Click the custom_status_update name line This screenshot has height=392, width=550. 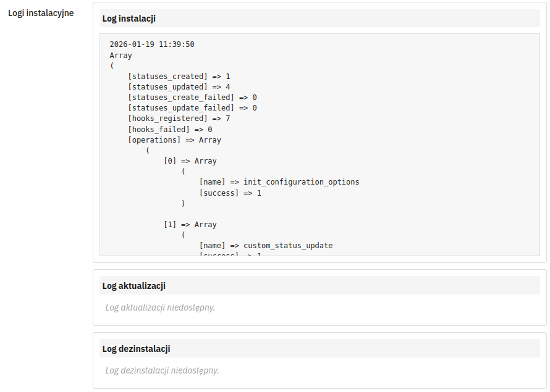[x=266, y=246]
